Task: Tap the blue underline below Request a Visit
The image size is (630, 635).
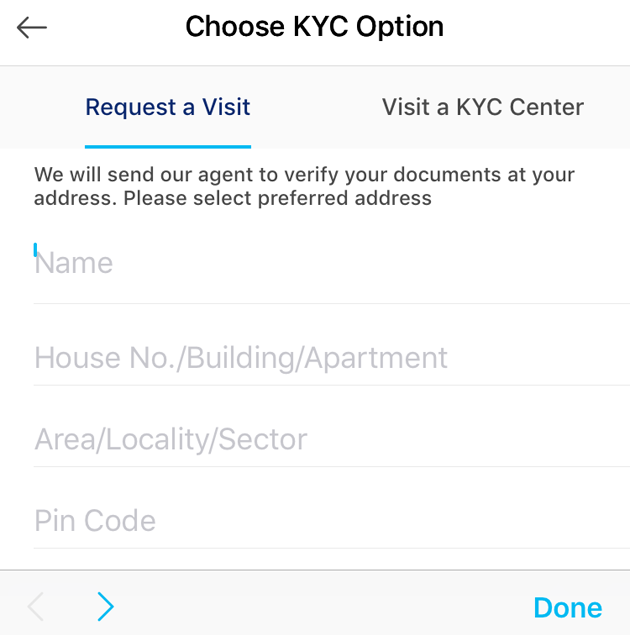Action: [x=168, y=147]
